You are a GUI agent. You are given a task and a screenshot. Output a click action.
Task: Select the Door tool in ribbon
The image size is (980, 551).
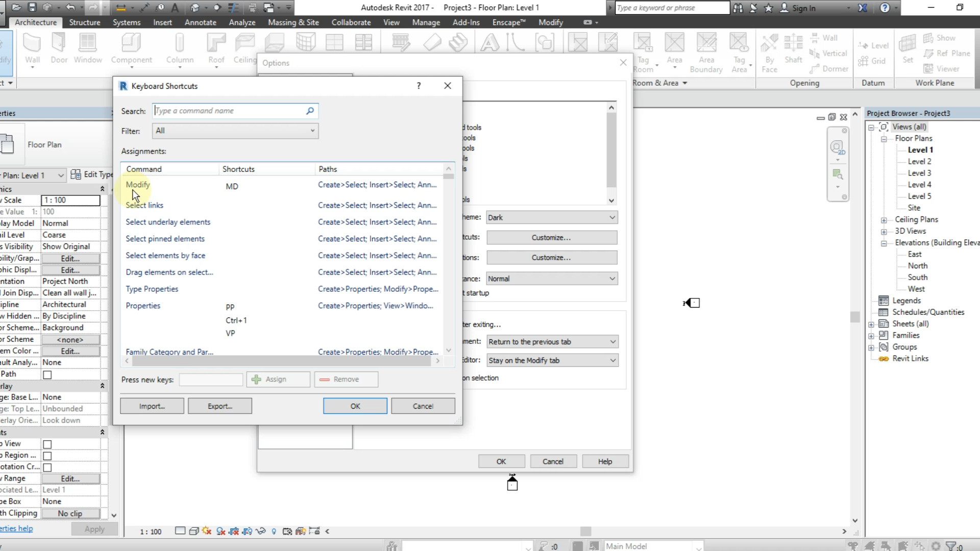[x=59, y=49]
